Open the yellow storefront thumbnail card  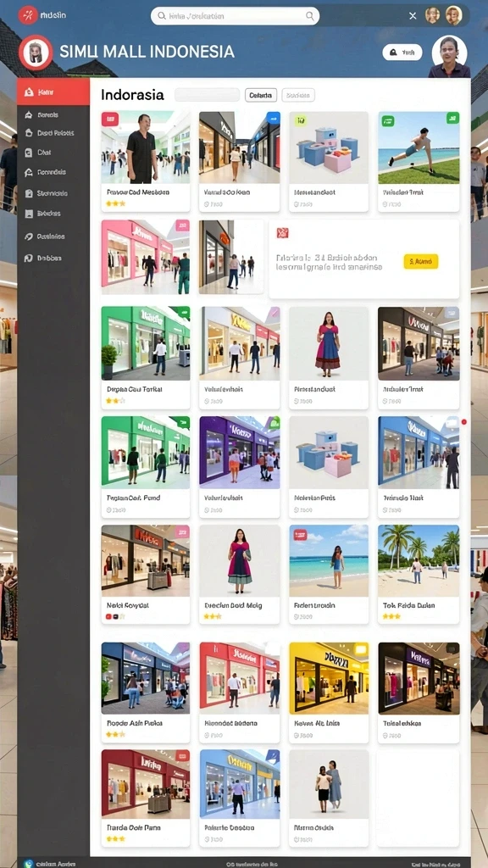pos(329,693)
